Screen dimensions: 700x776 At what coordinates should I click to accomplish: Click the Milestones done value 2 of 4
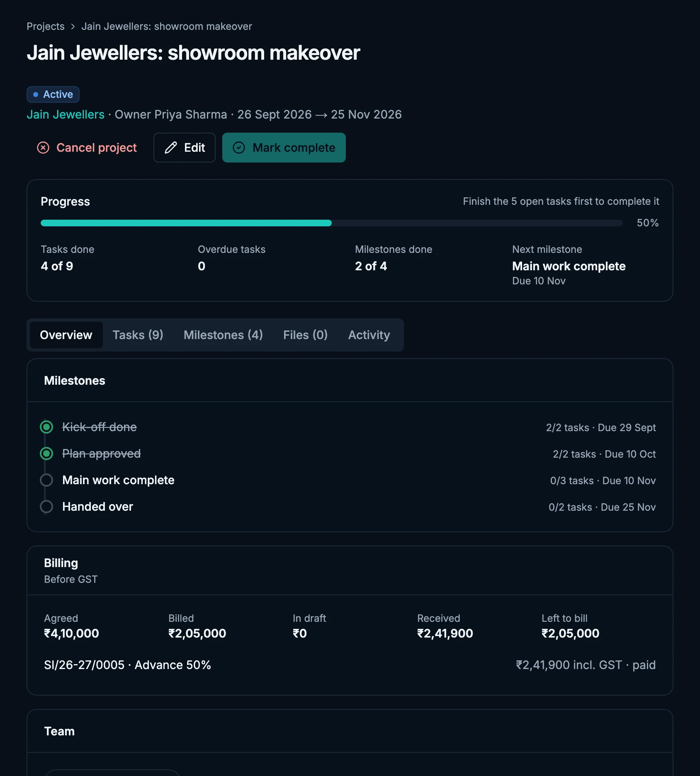tap(371, 266)
